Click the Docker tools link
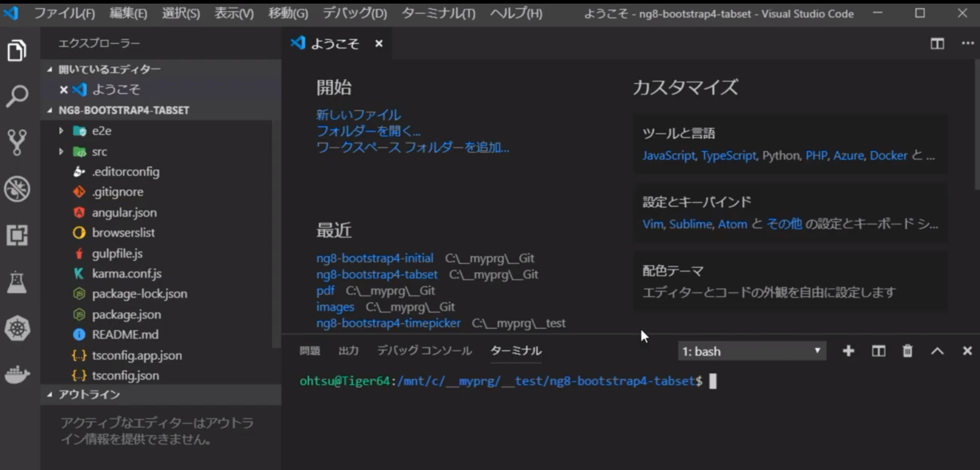 [x=888, y=155]
